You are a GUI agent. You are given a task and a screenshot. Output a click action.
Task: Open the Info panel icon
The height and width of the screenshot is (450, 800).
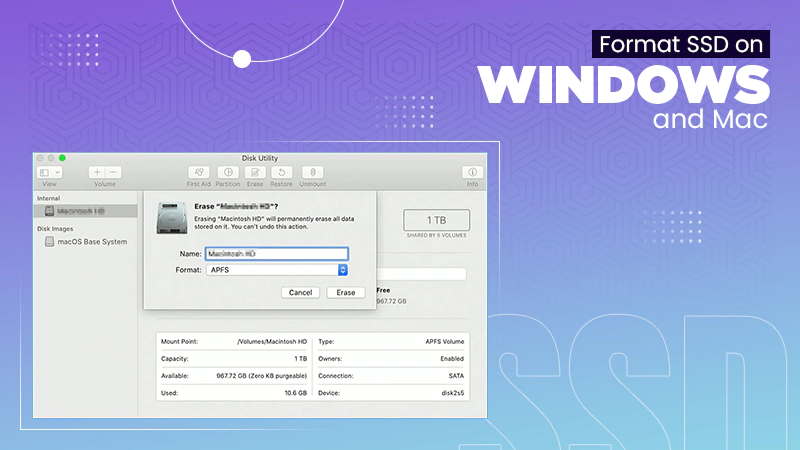[472, 172]
